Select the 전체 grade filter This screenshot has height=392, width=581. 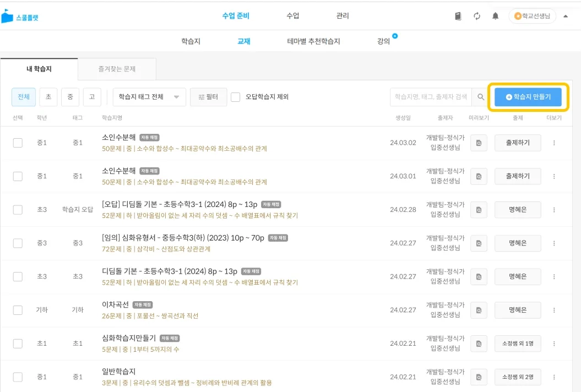point(24,97)
